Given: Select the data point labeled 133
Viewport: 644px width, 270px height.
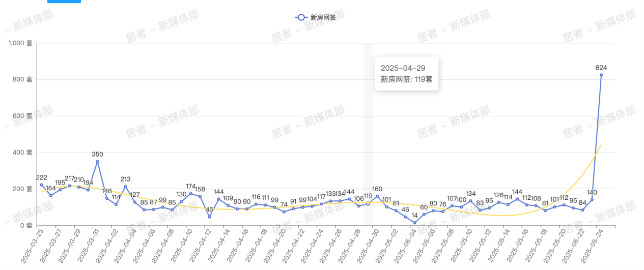Looking at the screenshot, I should coord(330,201).
